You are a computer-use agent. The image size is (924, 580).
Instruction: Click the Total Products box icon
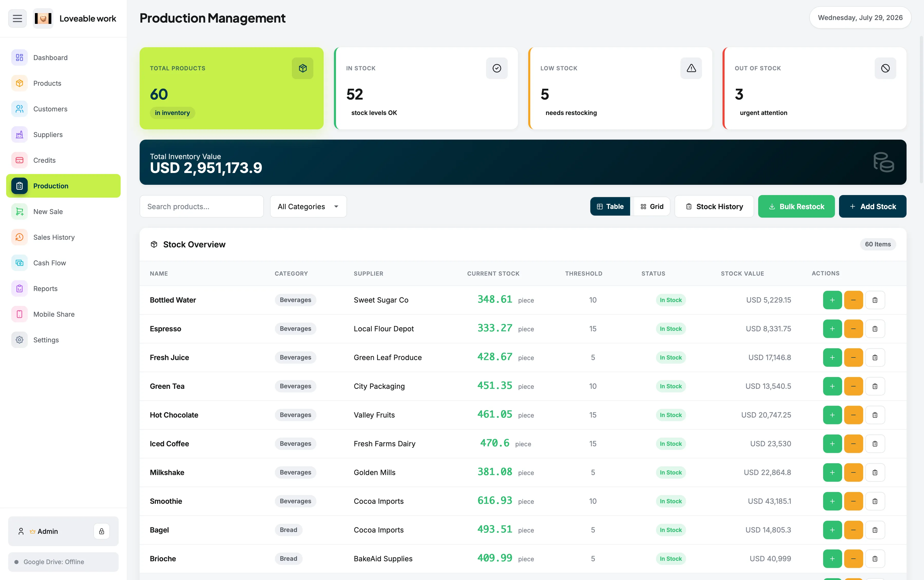tap(303, 68)
